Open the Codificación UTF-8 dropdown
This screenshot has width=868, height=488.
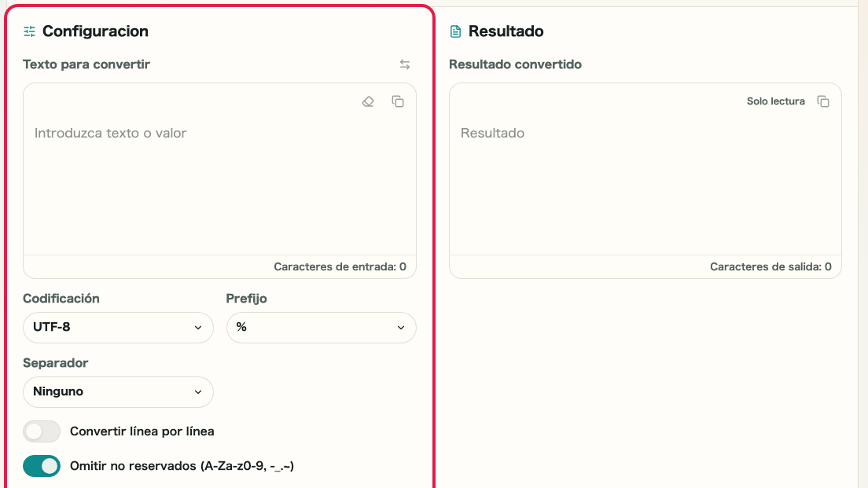(118, 328)
